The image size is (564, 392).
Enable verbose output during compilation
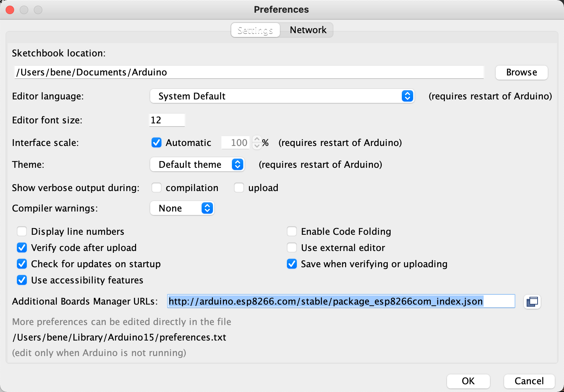(157, 188)
